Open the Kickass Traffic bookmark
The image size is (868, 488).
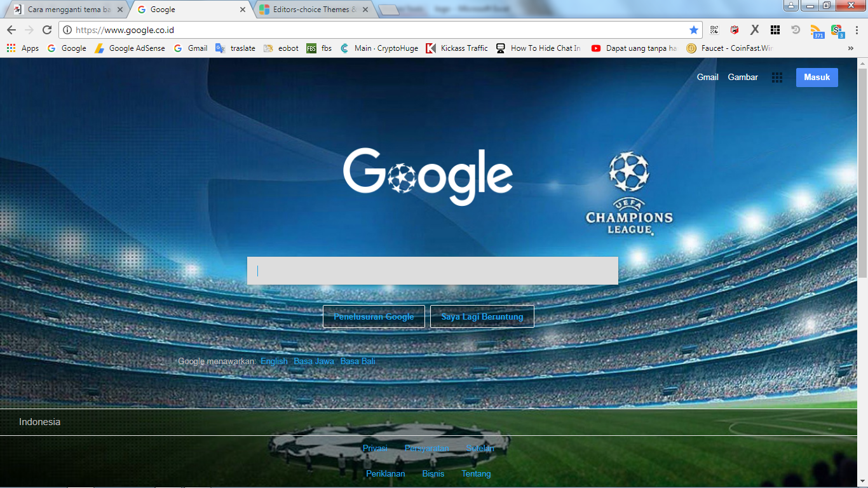point(457,48)
